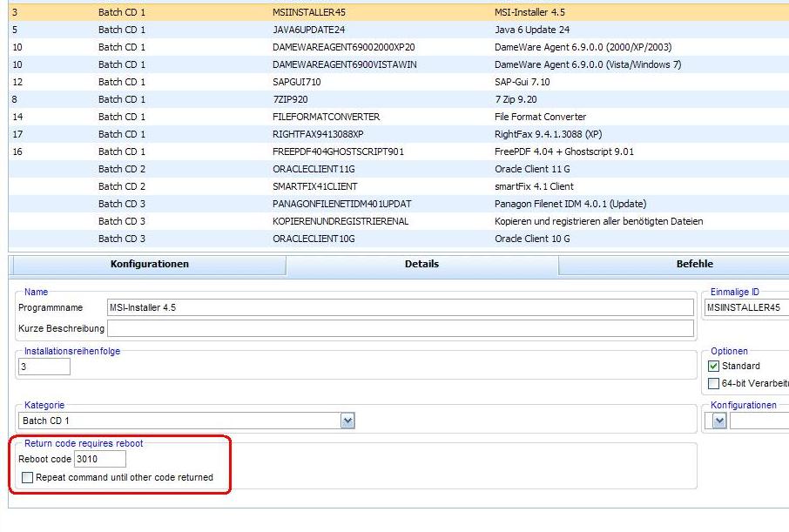Click the description Java 6 Update 24

532,30
